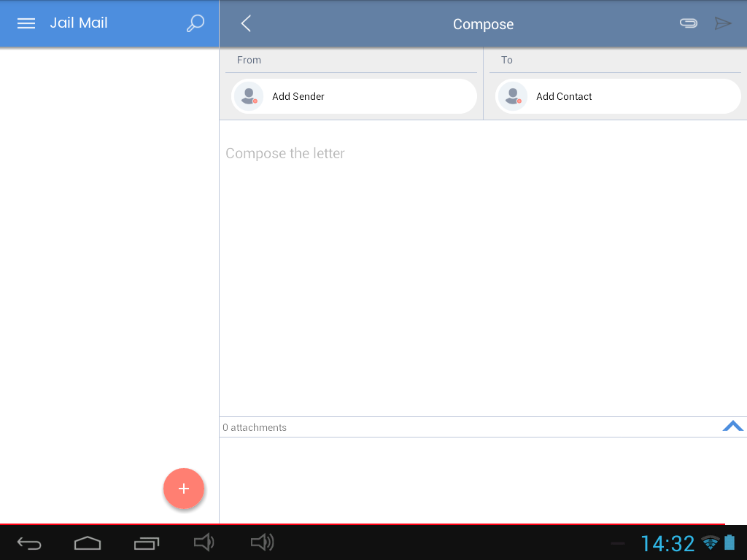Tap the Android back navigation button
Image resolution: width=747 pixels, height=560 pixels.
pyautogui.click(x=29, y=542)
